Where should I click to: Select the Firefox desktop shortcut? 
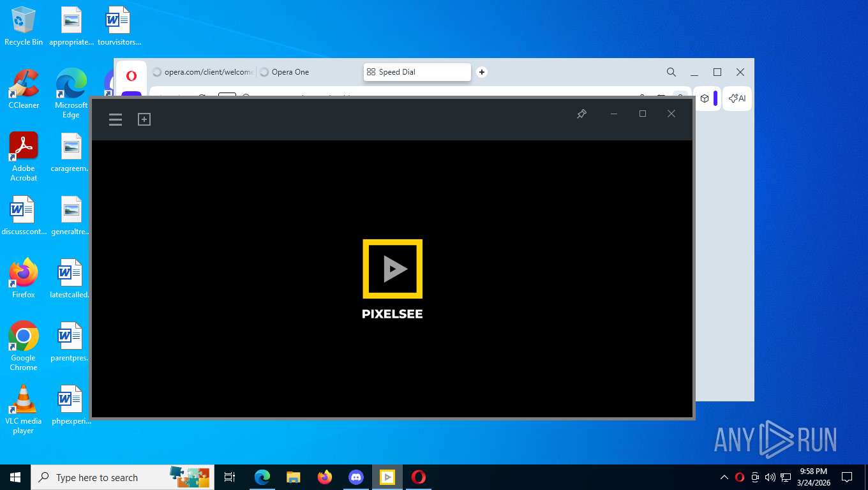[24, 278]
